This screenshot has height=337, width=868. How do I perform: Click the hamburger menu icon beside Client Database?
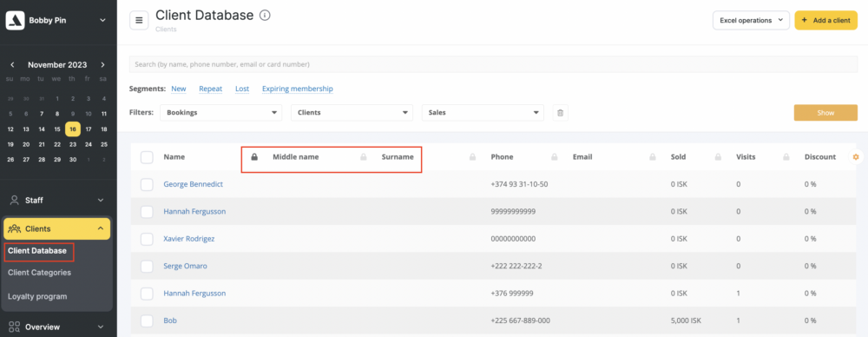click(x=139, y=21)
